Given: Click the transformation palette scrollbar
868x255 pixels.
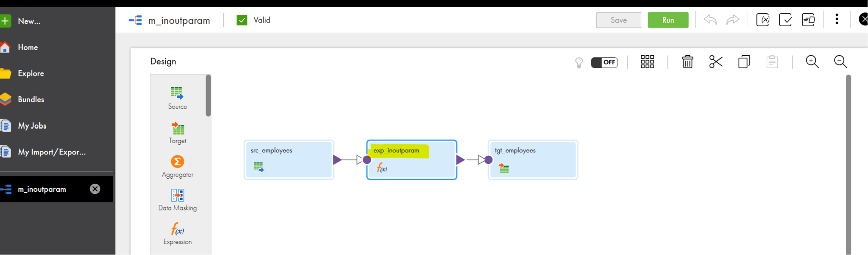Looking at the screenshot, I should coord(208,95).
